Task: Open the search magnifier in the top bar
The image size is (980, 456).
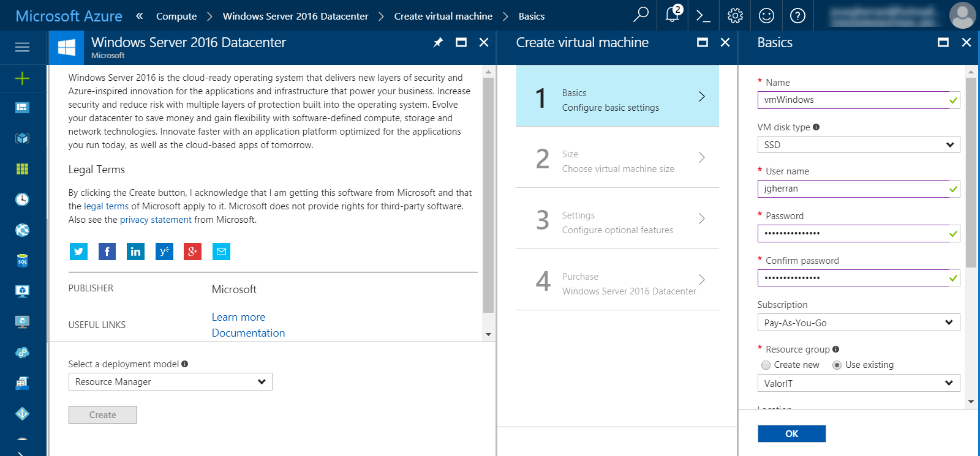Action: pos(641,15)
